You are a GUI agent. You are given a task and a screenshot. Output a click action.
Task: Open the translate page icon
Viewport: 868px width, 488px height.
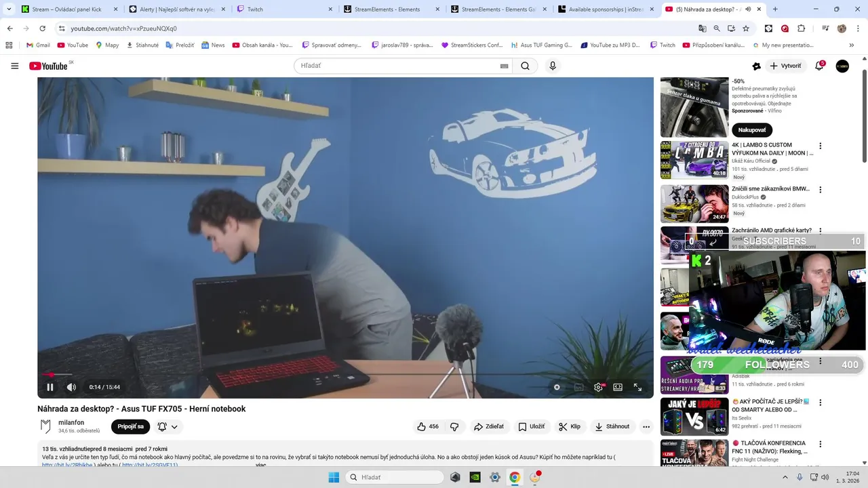(x=703, y=28)
